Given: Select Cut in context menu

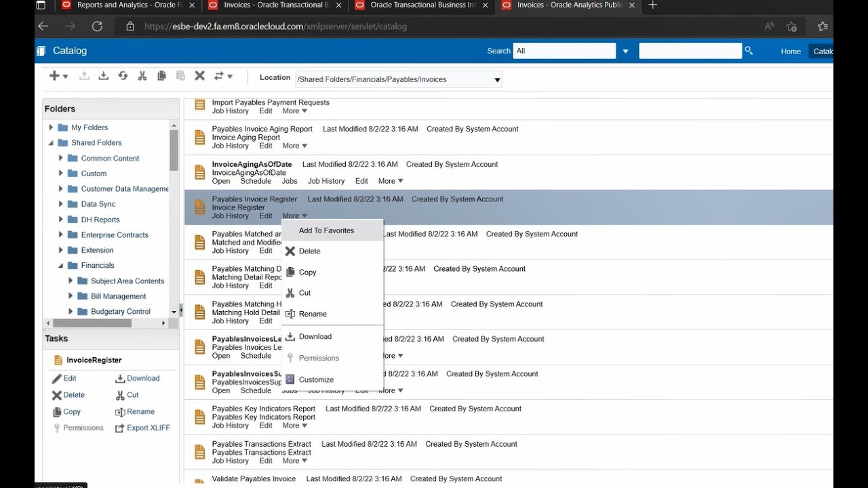Looking at the screenshot, I should pos(332,293).
